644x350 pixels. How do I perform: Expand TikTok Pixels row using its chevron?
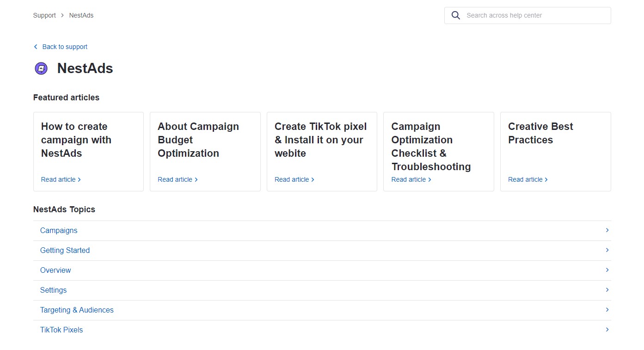point(607,330)
